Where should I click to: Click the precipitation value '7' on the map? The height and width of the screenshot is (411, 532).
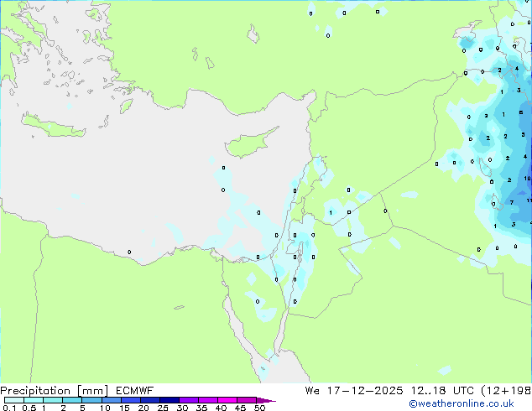tap(512, 202)
